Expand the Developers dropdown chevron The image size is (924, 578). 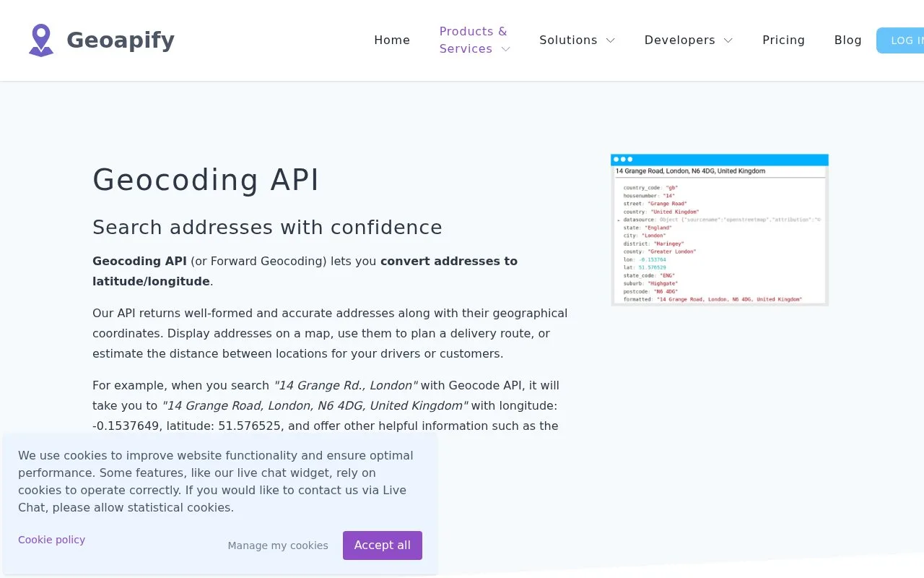tap(728, 40)
